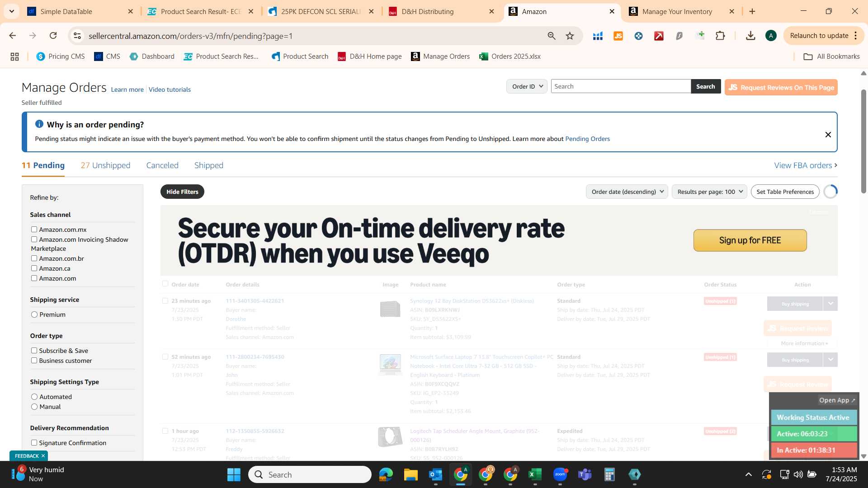
Task: Click Request Reviews On This Page
Action: pyautogui.click(x=781, y=87)
